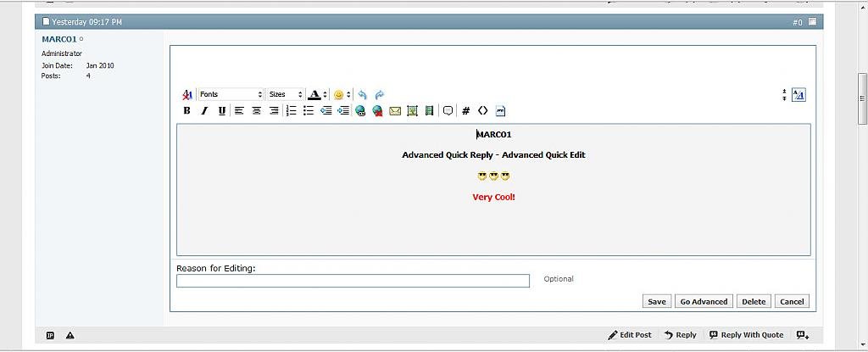
Task: Tick the post selection checkbox in header
Action: click(812, 21)
